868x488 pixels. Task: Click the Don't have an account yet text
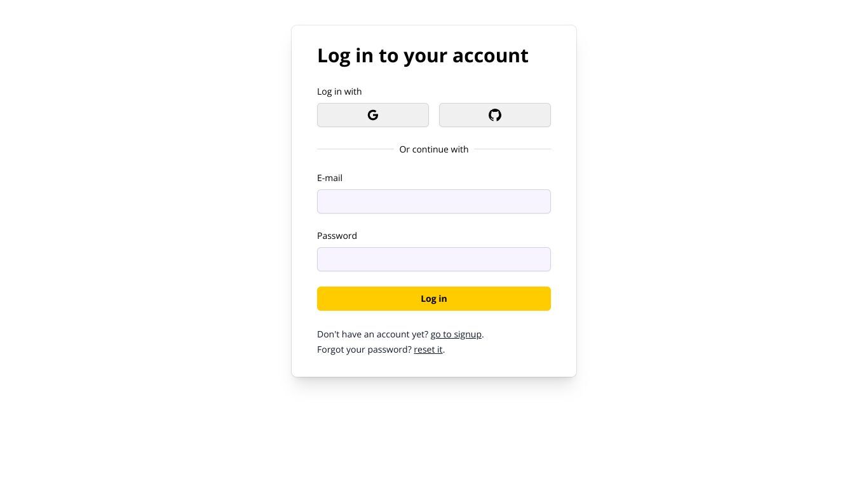373,334
